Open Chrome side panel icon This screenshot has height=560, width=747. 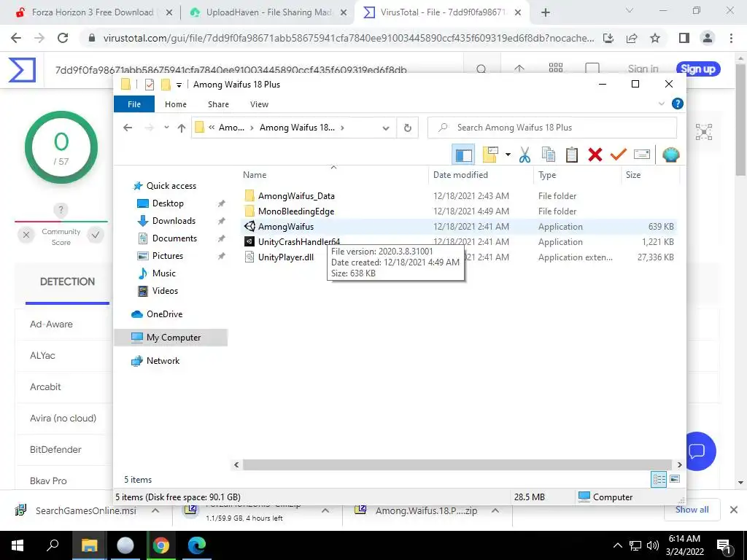pos(684,38)
